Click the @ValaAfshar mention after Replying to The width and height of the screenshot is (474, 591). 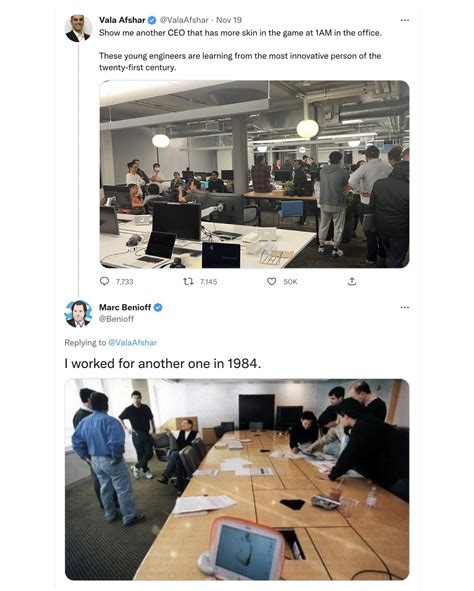[133, 343]
